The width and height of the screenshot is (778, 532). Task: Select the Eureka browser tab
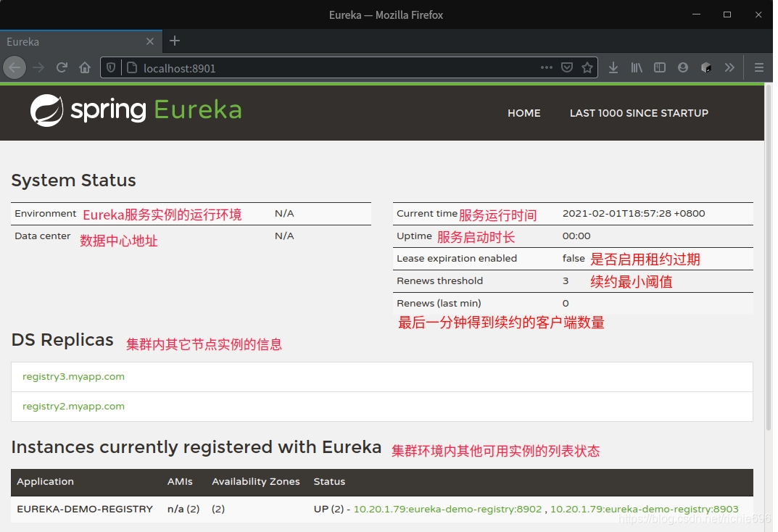click(x=81, y=41)
